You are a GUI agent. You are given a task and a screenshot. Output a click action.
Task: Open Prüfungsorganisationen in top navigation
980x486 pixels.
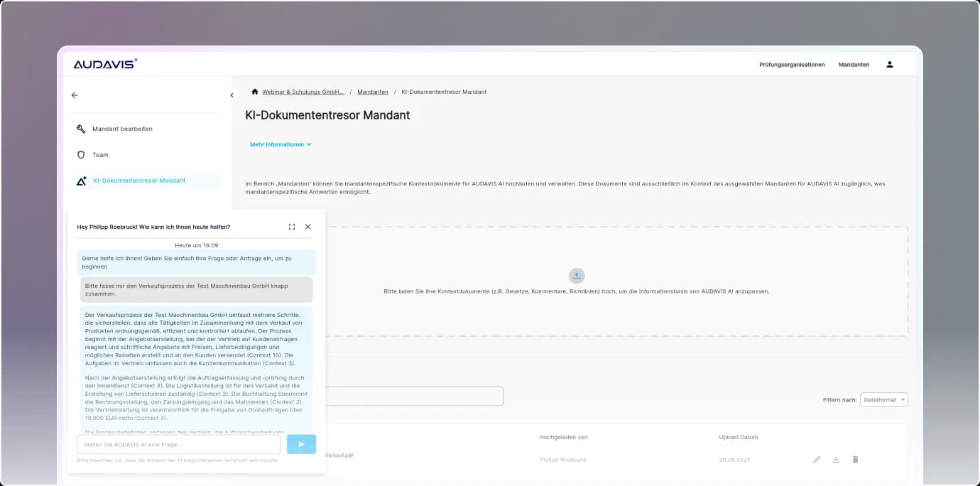pos(792,65)
